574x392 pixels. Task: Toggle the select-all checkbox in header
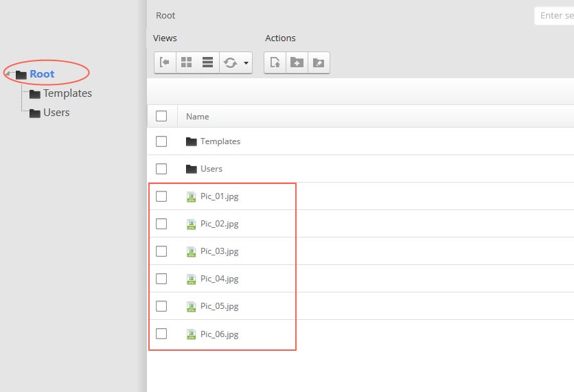(161, 116)
